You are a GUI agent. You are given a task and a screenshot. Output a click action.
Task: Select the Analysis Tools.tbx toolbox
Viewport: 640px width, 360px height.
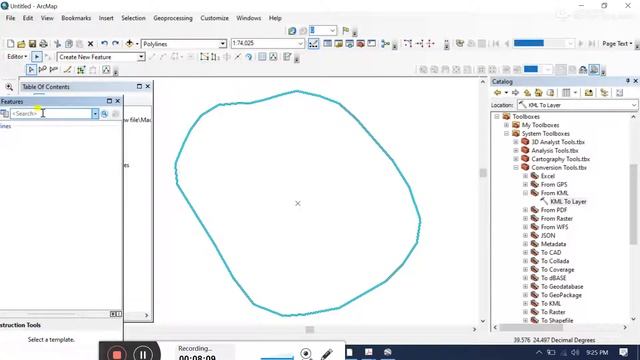pos(555,151)
